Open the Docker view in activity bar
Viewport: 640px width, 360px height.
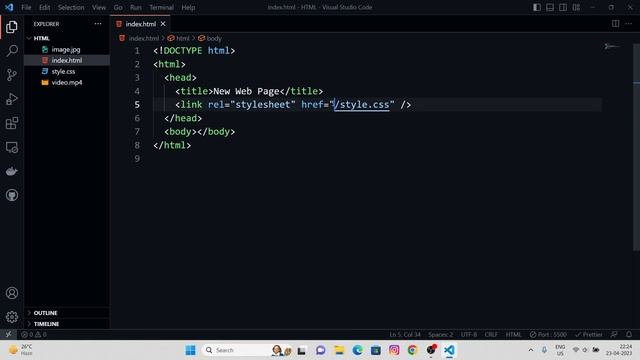(12, 171)
